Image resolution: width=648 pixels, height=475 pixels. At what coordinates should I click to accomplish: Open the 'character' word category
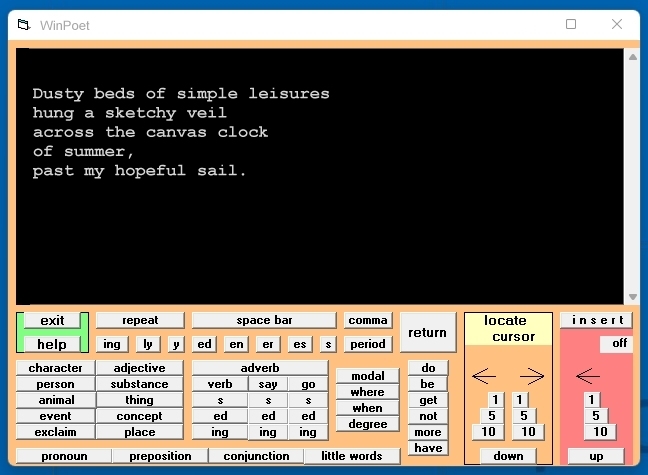(x=55, y=368)
